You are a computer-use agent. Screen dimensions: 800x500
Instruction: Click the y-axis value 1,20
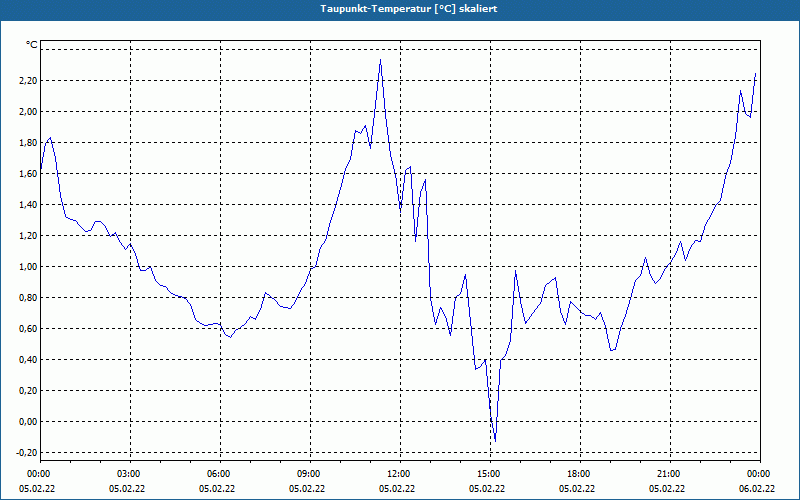tap(28, 236)
